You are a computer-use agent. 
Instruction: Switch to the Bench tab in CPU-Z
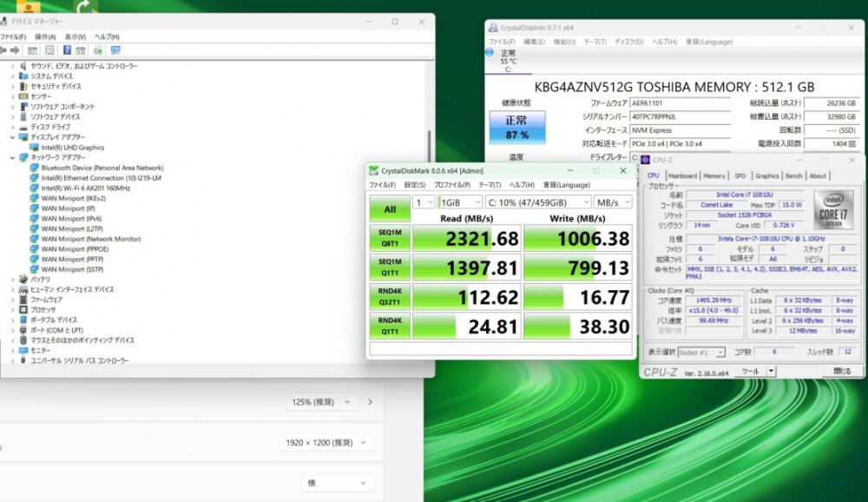pos(793,175)
